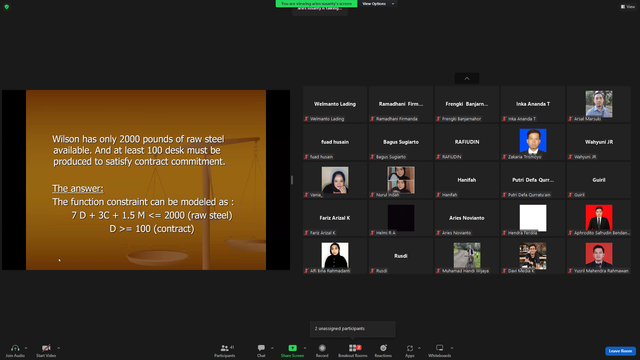Select Aries Novianto participant tile
The width and height of the screenshot is (640, 360).
coord(467,218)
